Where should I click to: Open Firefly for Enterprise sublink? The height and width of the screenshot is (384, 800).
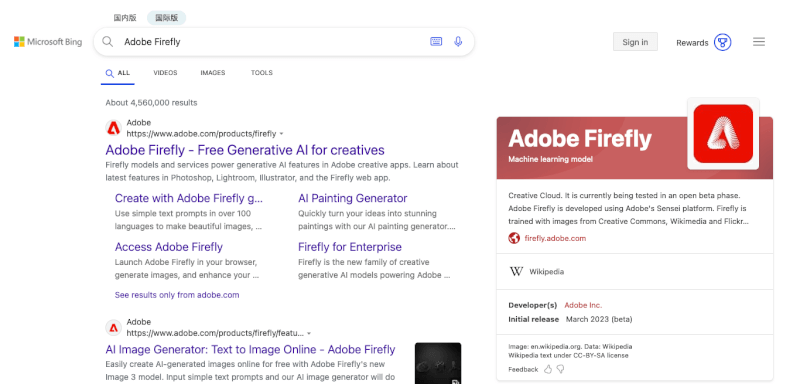point(350,247)
